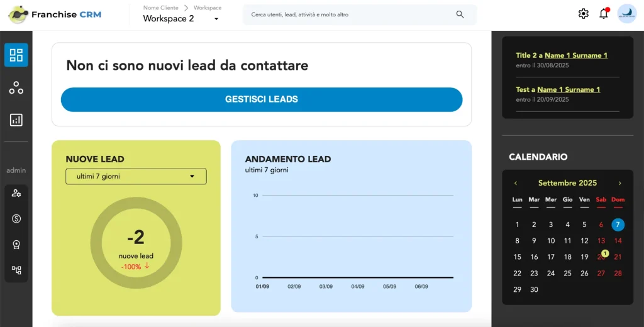
Task: Expand the Workspace 2 dropdown
Action: (x=216, y=19)
